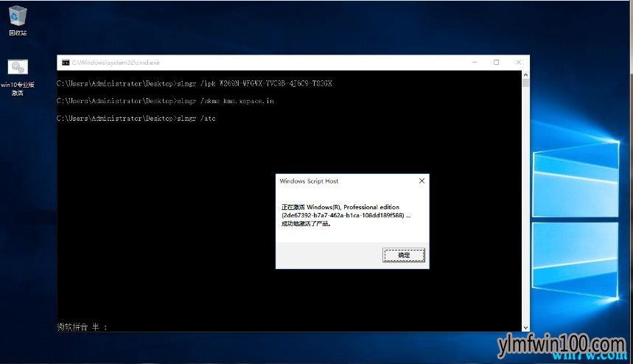
Task: Click the slmgr /ato command line
Action: pos(136,118)
